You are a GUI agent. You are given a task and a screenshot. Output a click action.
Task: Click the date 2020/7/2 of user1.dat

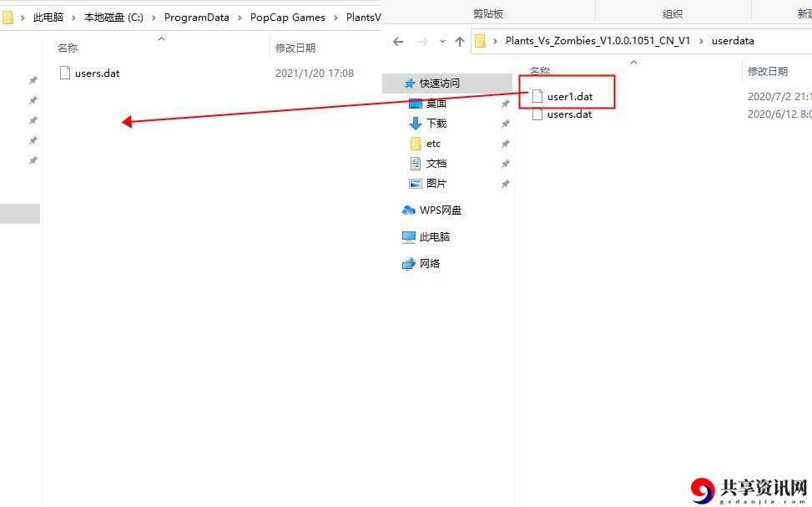[x=779, y=96]
